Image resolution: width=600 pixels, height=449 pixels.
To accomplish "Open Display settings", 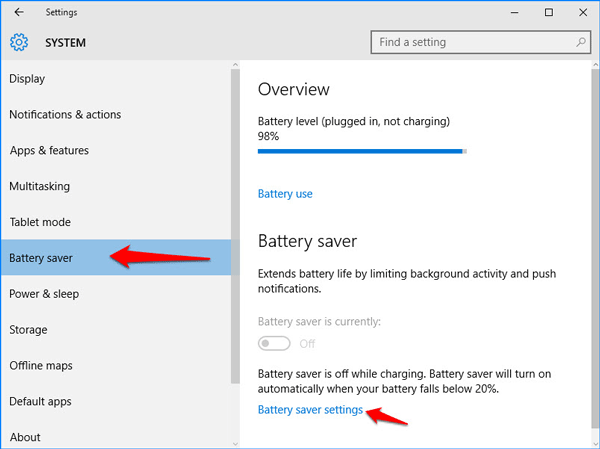I will click(27, 79).
